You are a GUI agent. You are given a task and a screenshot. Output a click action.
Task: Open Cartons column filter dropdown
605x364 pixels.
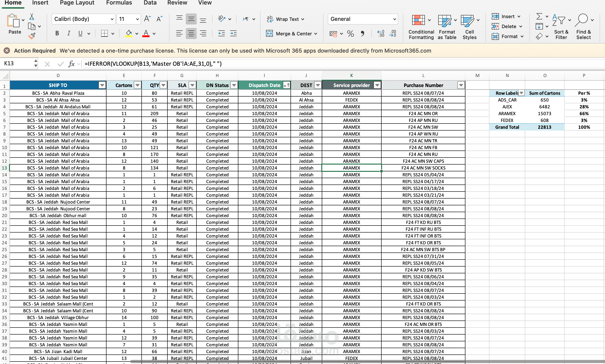click(x=138, y=85)
